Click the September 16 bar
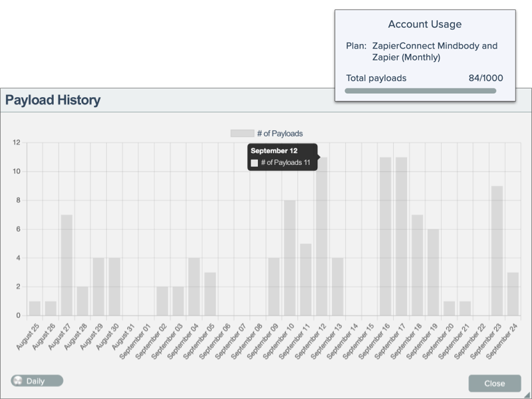Viewport: 532px width, 399px height. click(385, 236)
